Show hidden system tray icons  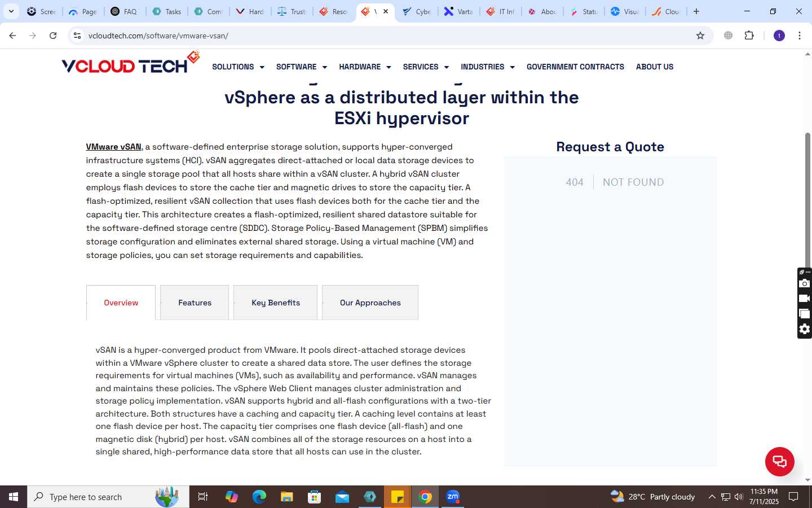(x=712, y=497)
